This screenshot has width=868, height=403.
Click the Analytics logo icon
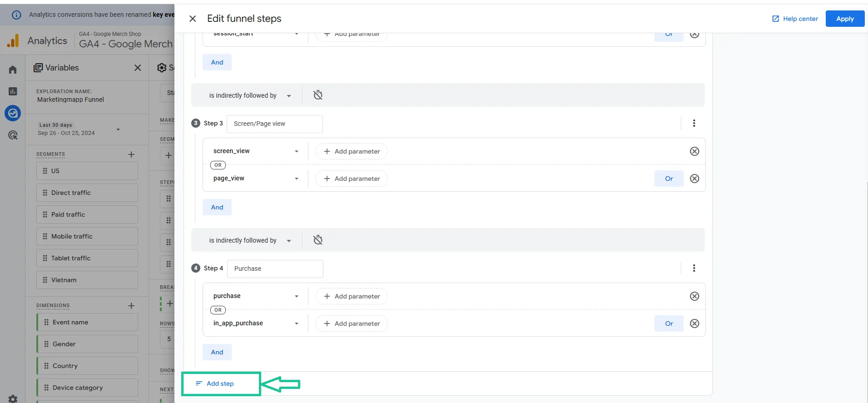tap(13, 40)
